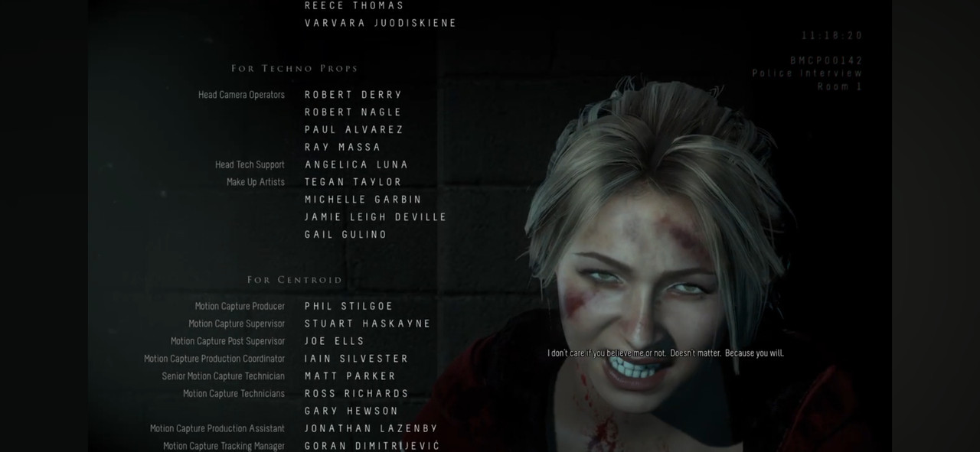Select the 'Motion Capture Producer' role label
Image resolution: width=980 pixels, height=452 pixels.
coord(240,307)
